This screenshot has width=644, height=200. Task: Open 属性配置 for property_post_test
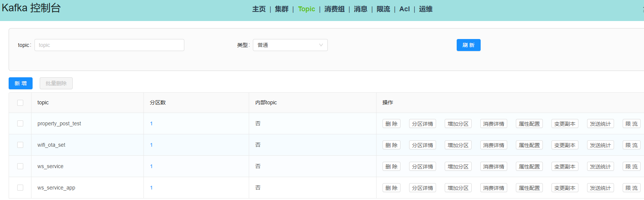(529, 124)
